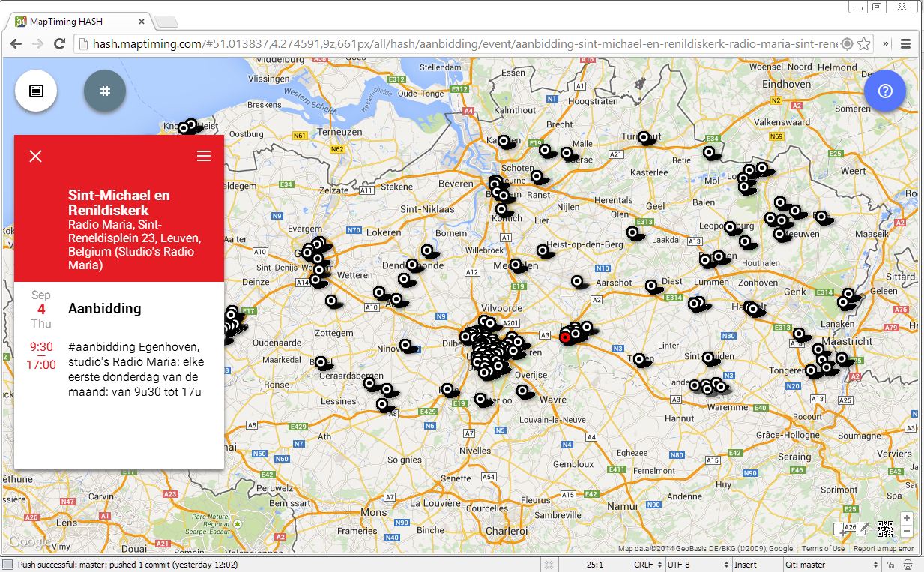Screen dimensions: 924x572
Task: Click the #aanbidding Egenhoven description text
Action: [x=136, y=369]
